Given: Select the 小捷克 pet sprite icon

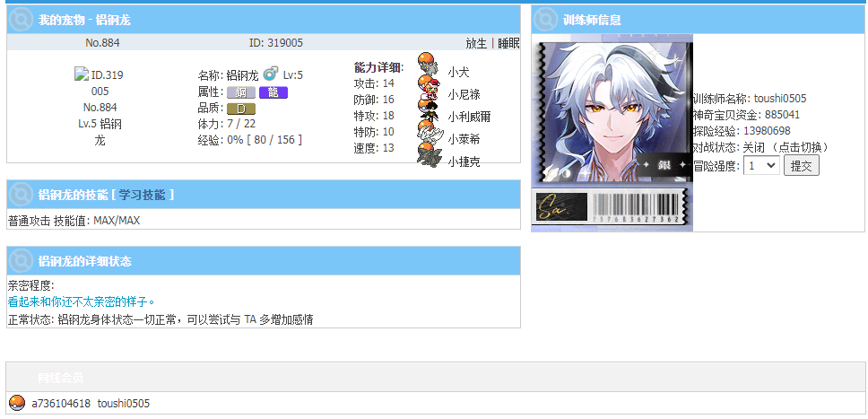Looking at the screenshot, I should pos(429,154).
